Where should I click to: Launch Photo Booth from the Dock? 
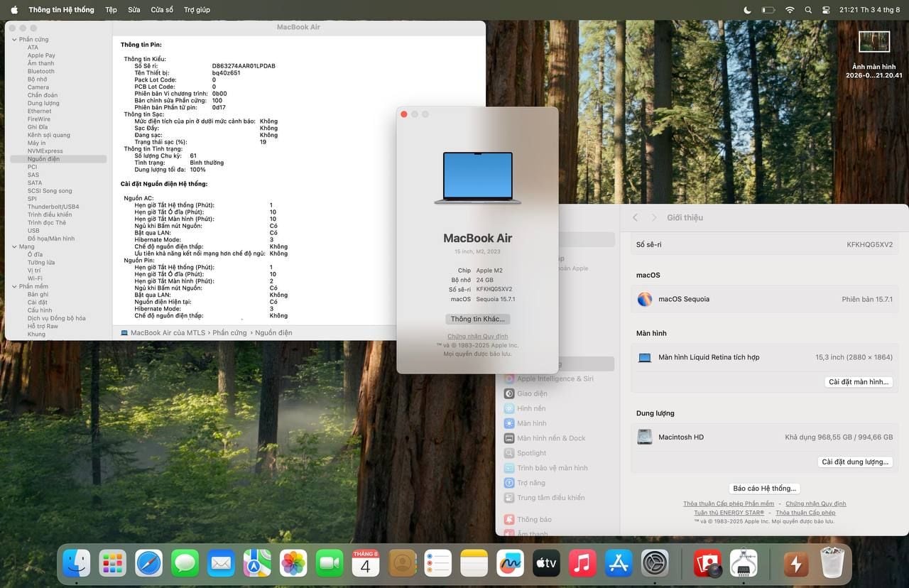tap(708, 564)
